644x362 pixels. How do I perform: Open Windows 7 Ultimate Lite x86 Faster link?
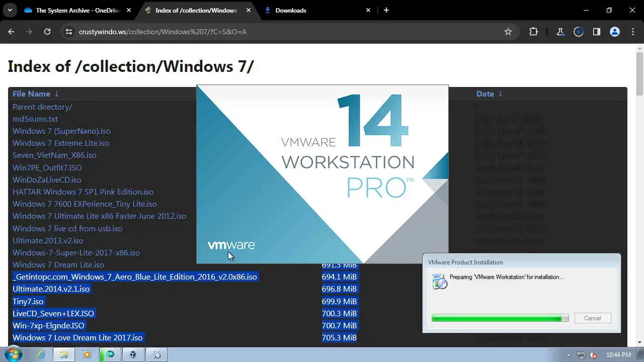pos(99,216)
